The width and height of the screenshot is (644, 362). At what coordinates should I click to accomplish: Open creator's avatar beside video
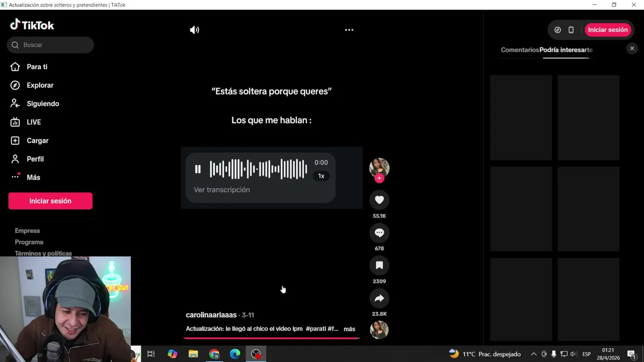[x=379, y=167]
